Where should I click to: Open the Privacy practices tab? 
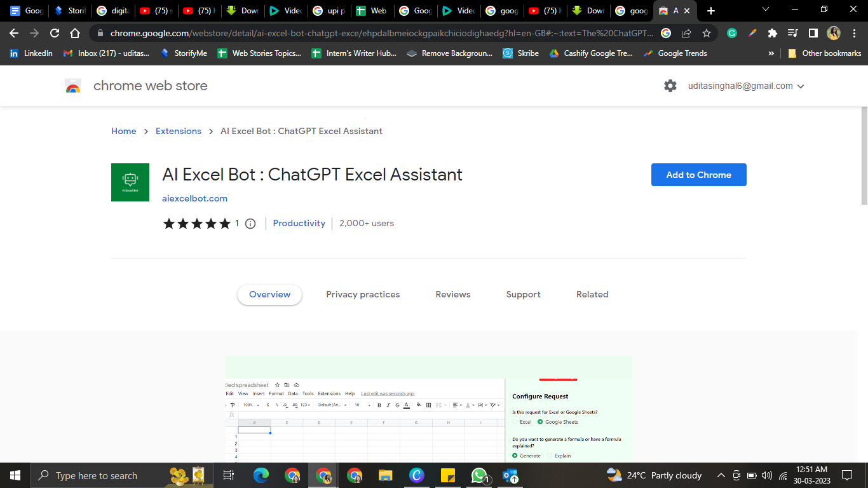point(363,294)
